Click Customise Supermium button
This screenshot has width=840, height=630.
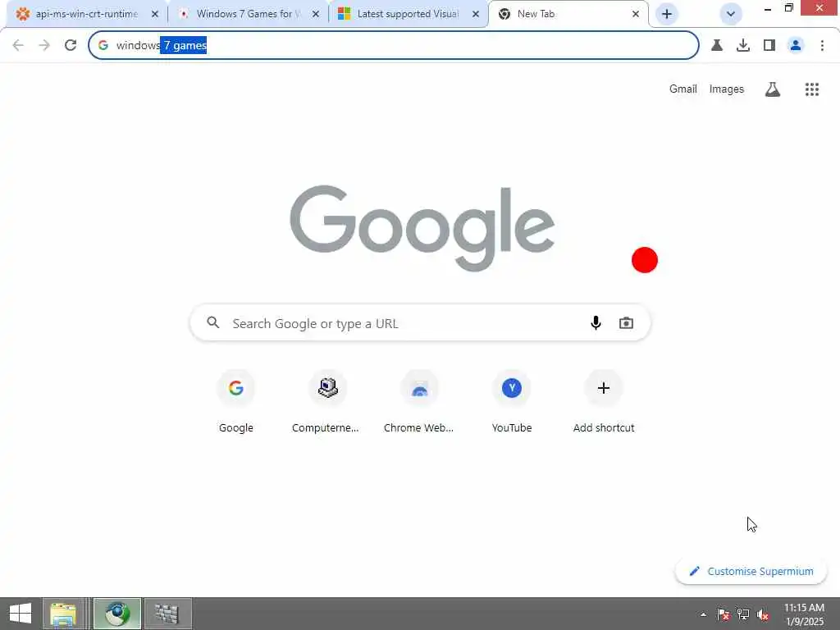click(x=751, y=571)
